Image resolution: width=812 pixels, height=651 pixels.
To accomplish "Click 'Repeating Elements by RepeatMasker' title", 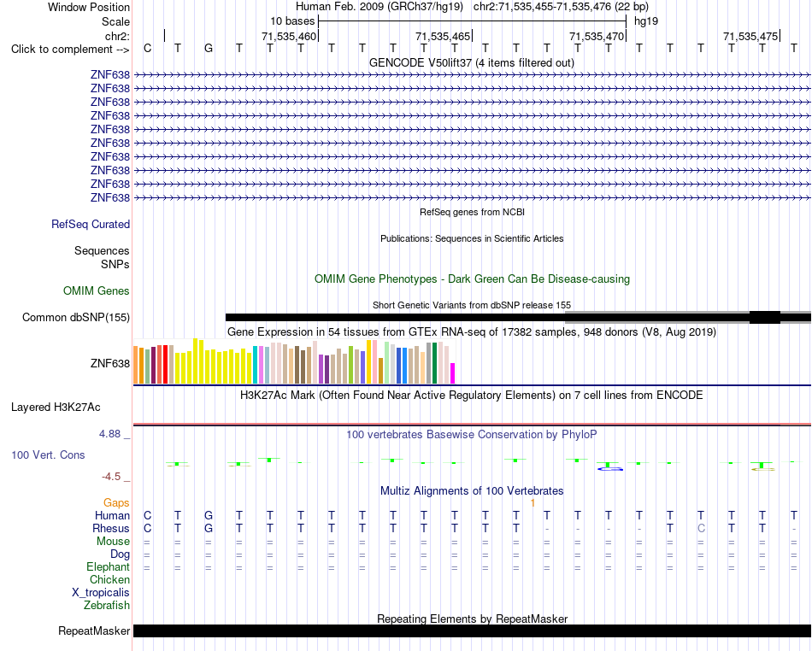I will coord(472,619).
